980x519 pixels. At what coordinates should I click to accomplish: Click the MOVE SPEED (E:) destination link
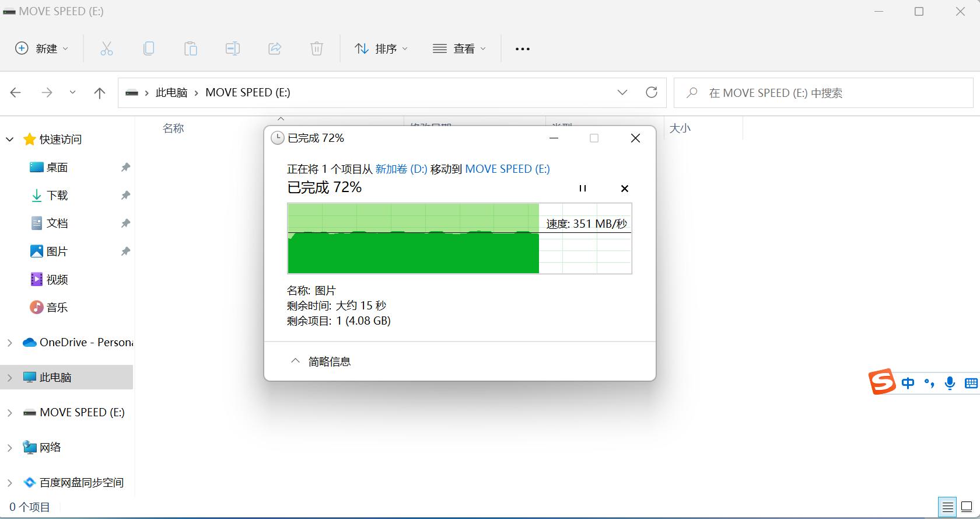tap(508, 169)
